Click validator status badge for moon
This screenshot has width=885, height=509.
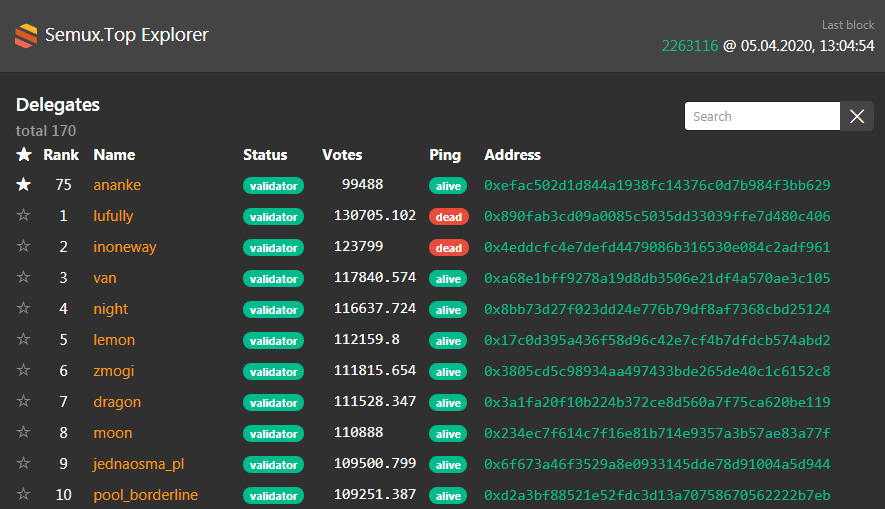[274, 434]
